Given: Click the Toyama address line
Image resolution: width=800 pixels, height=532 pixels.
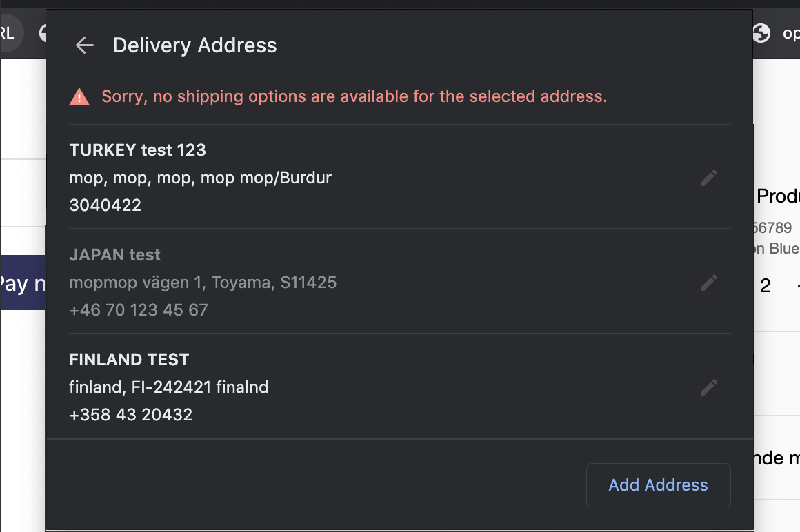Looking at the screenshot, I should point(203,283).
